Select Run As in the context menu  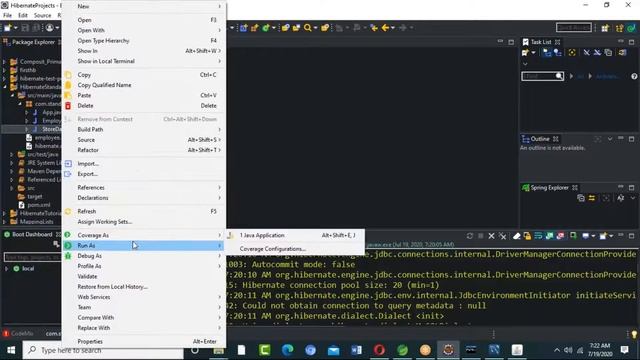(x=144, y=246)
